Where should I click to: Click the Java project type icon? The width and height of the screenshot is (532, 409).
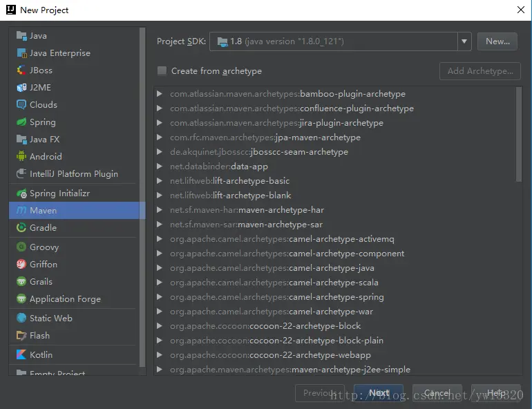[x=21, y=36]
